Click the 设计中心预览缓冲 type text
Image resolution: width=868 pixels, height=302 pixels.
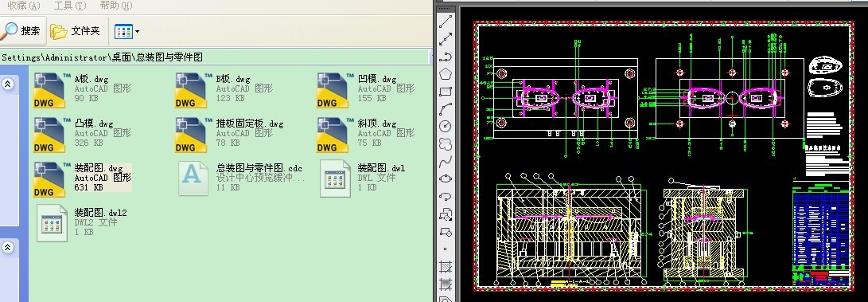[260, 178]
